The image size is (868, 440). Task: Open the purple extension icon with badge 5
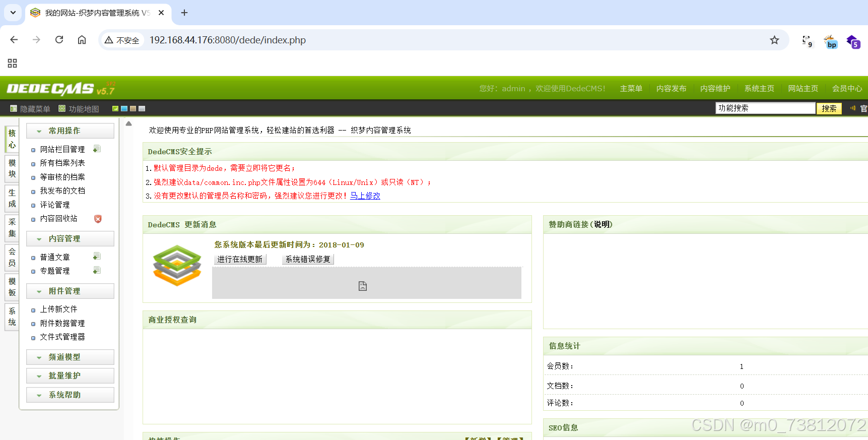(x=853, y=42)
